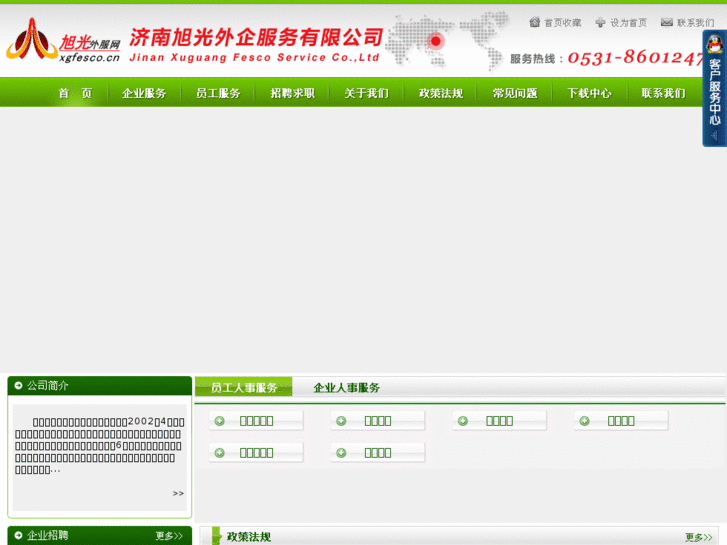Open 联系我们 in the green navigation bar
Image resolution: width=727 pixels, height=545 pixels.
pos(663,93)
